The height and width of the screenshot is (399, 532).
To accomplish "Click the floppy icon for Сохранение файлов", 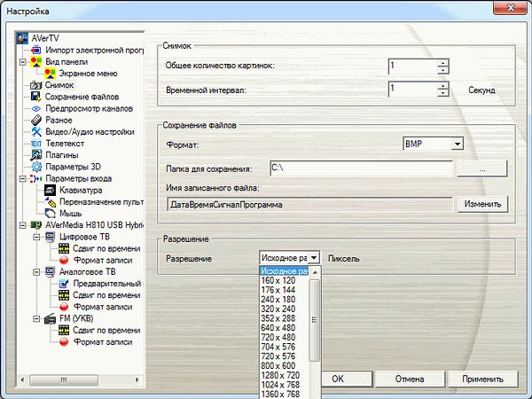I will pyautogui.click(x=36, y=97).
